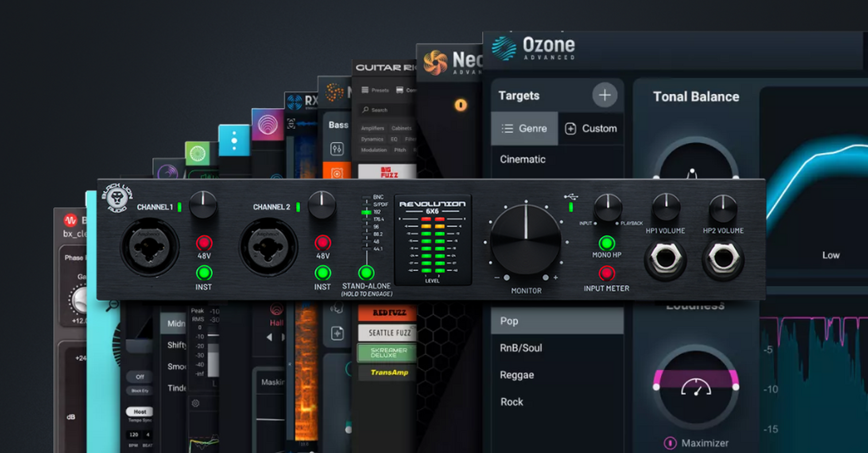This screenshot has width=868, height=453.
Task: Click the blue three-dots plugin icon
Action: [234, 141]
